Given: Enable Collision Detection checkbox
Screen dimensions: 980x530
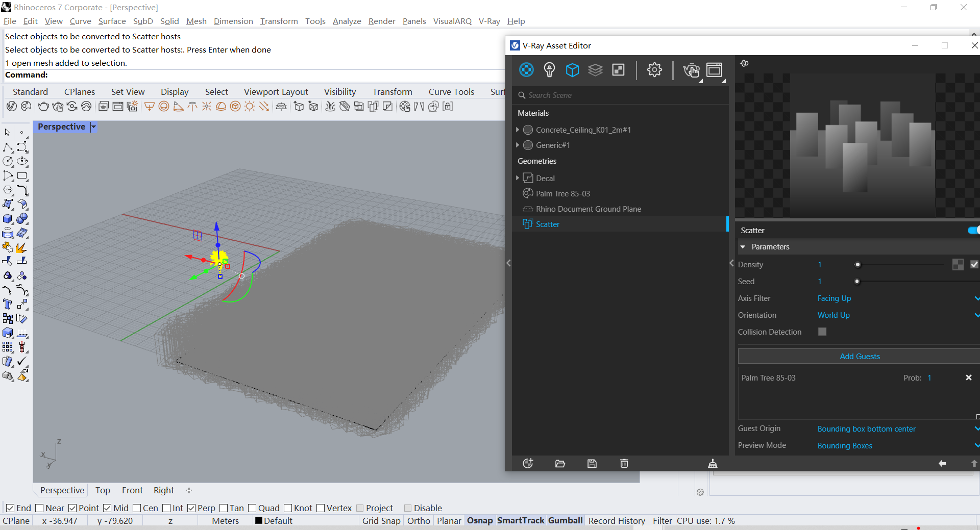Looking at the screenshot, I should click(x=822, y=332).
